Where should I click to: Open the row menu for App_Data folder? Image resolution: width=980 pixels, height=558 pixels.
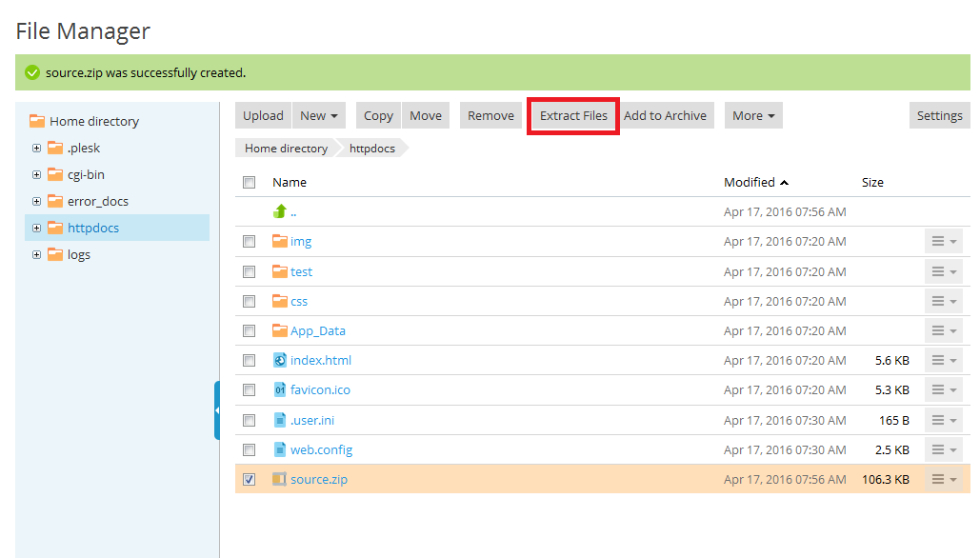point(944,330)
